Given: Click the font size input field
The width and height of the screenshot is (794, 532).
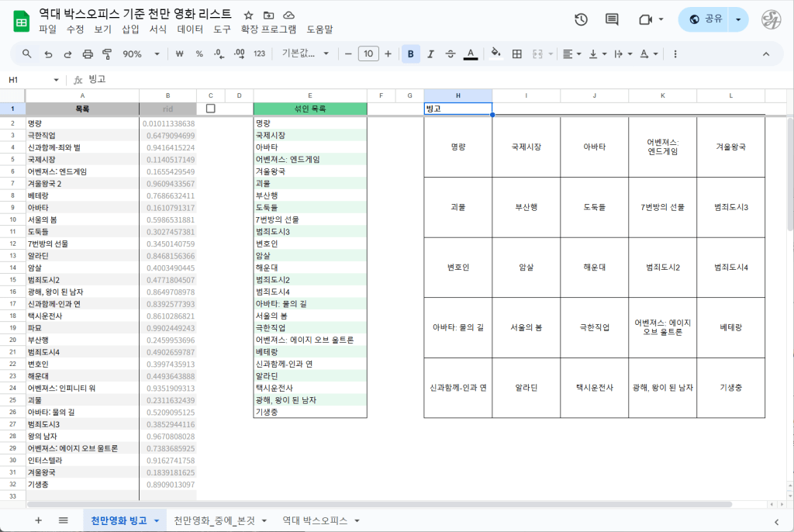Looking at the screenshot, I should (368, 54).
